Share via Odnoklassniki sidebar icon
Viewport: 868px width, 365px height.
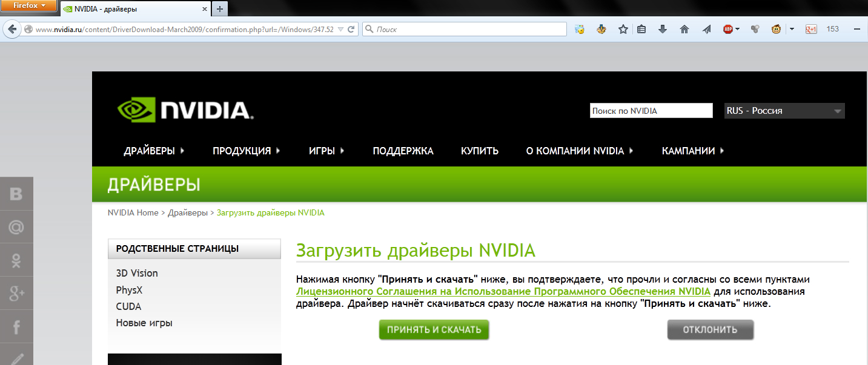click(16, 260)
